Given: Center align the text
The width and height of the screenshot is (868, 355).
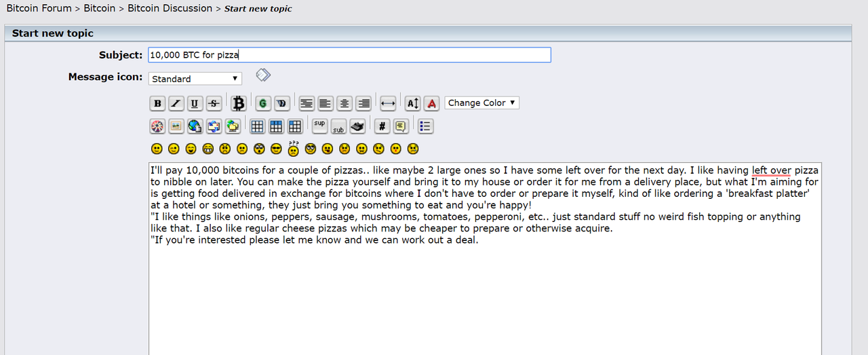Looking at the screenshot, I should tap(344, 103).
